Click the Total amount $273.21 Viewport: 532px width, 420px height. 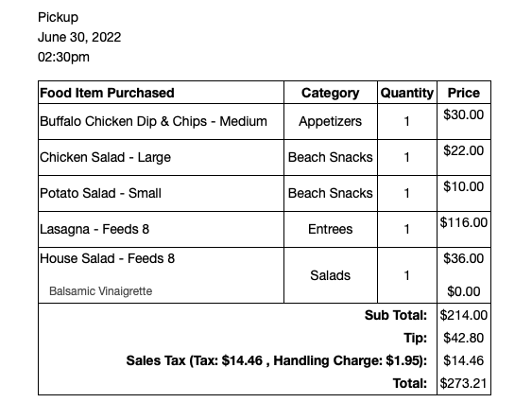tap(463, 383)
